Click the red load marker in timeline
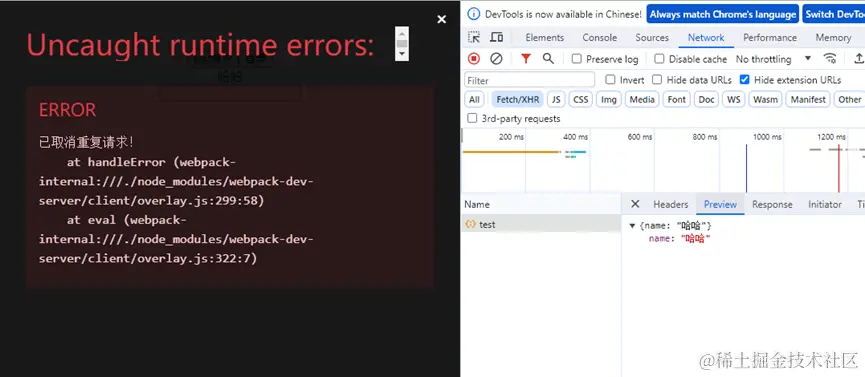Screen dimensions: 865x377 839,168
